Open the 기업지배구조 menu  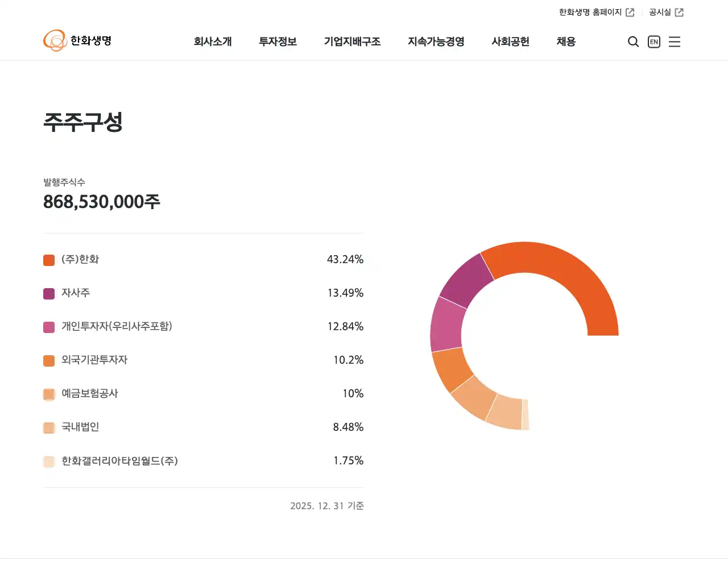click(353, 41)
